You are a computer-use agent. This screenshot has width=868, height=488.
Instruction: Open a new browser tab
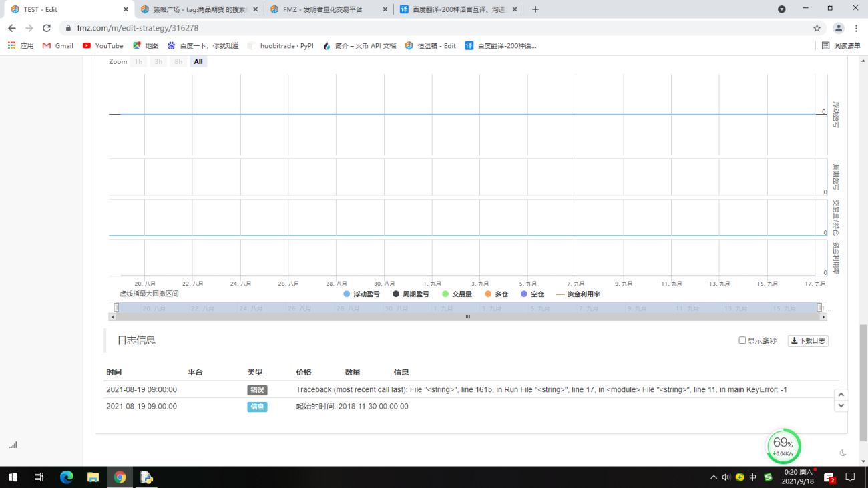535,9
